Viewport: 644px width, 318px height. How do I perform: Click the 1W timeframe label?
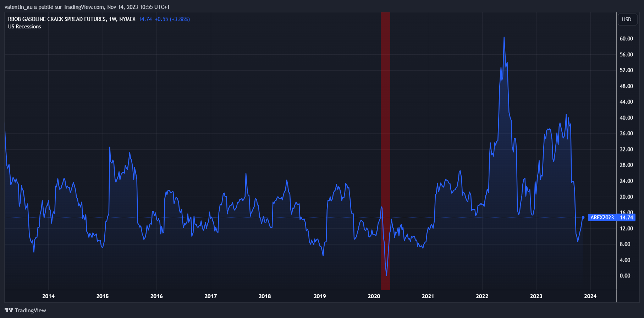[113, 19]
